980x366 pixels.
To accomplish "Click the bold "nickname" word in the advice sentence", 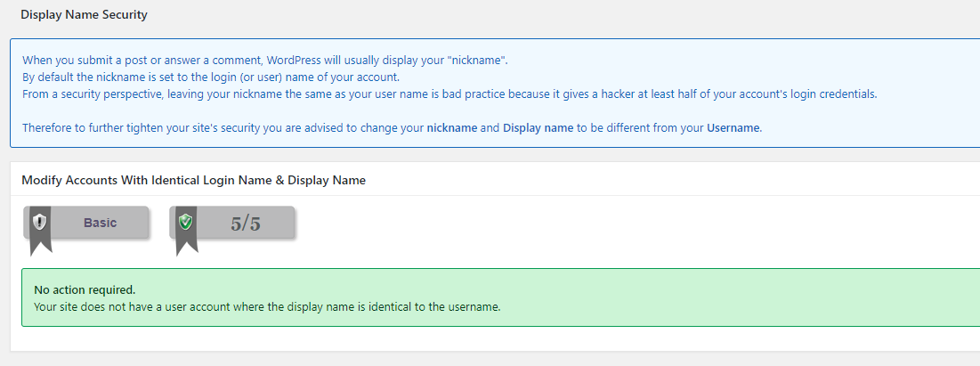I will tap(452, 128).
